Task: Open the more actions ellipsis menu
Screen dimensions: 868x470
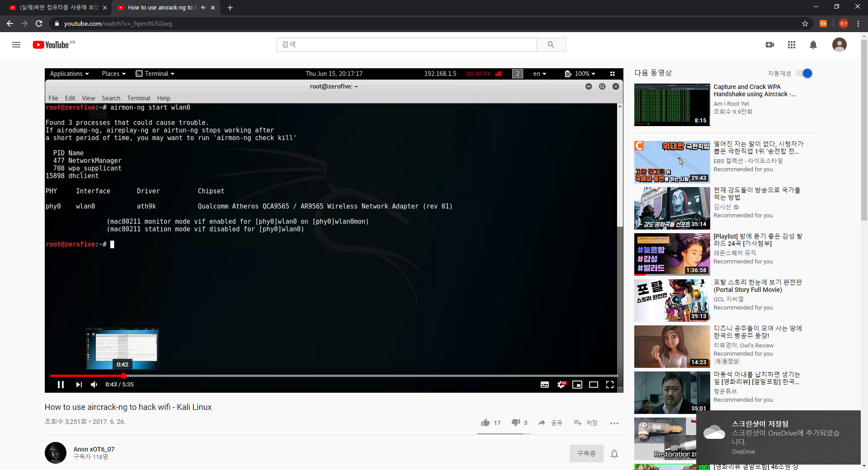Action: click(x=614, y=423)
